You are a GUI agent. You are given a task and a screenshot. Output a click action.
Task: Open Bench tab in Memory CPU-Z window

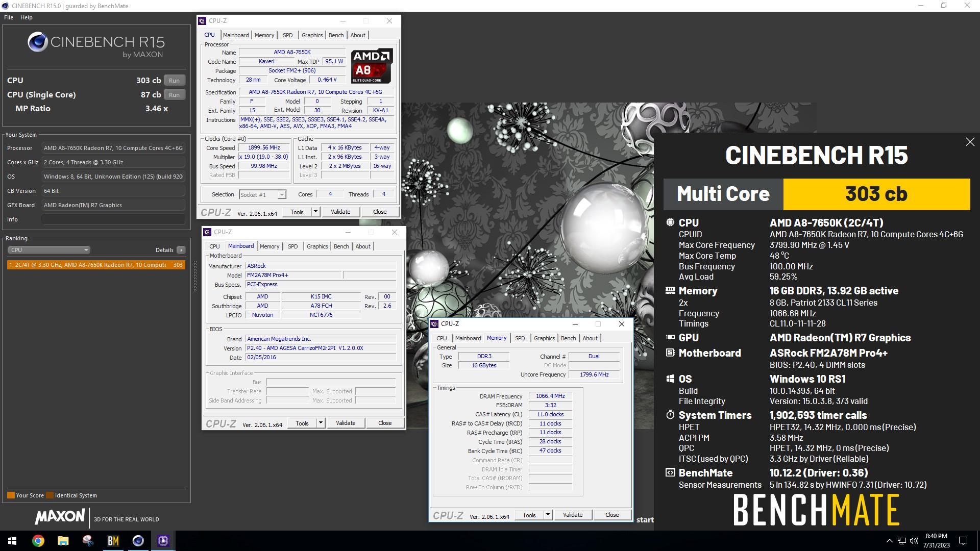click(x=568, y=338)
